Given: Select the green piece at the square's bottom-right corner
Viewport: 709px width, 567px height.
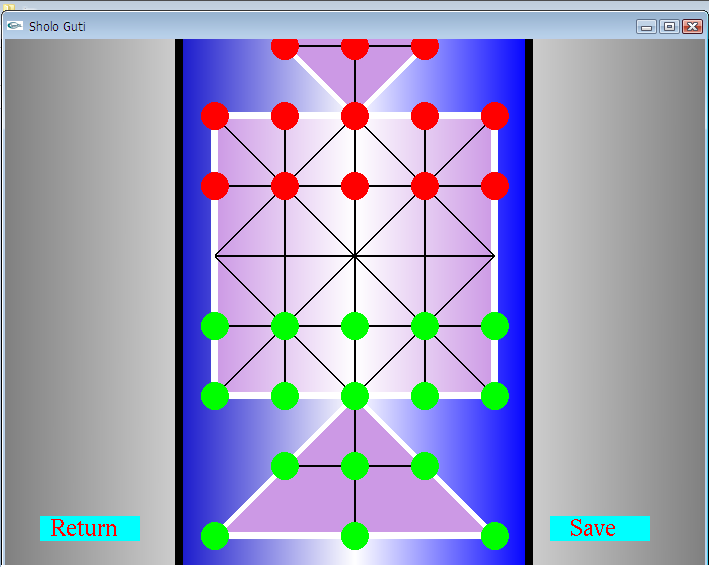Looking at the screenshot, I should tap(495, 396).
